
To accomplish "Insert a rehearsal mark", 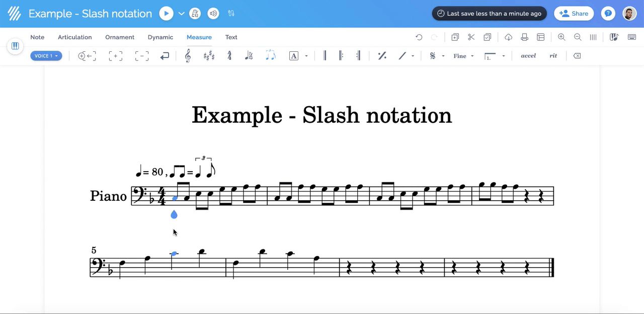I will (294, 55).
